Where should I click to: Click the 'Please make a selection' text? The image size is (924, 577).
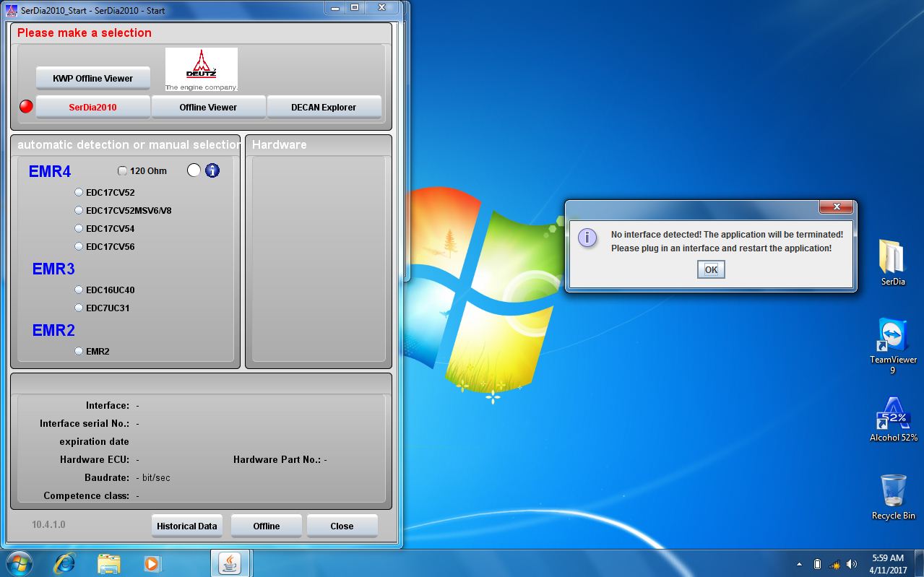point(85,32)
